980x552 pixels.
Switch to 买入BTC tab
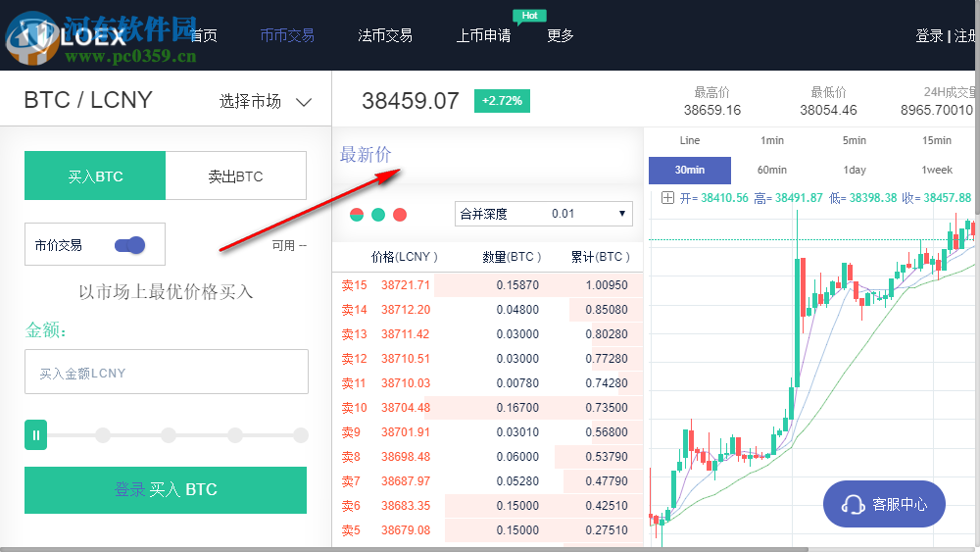pyautogui.click(x=95, y=176)
